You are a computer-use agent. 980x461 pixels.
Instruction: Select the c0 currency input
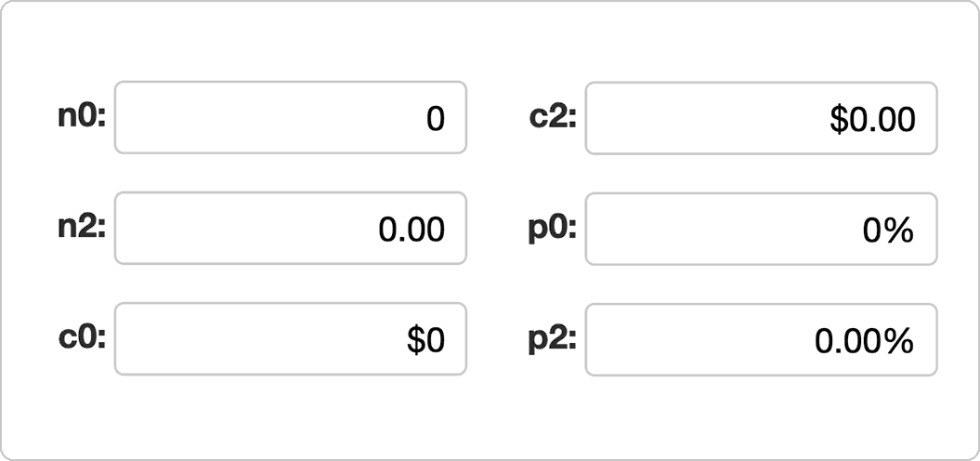tap(290, 339)
